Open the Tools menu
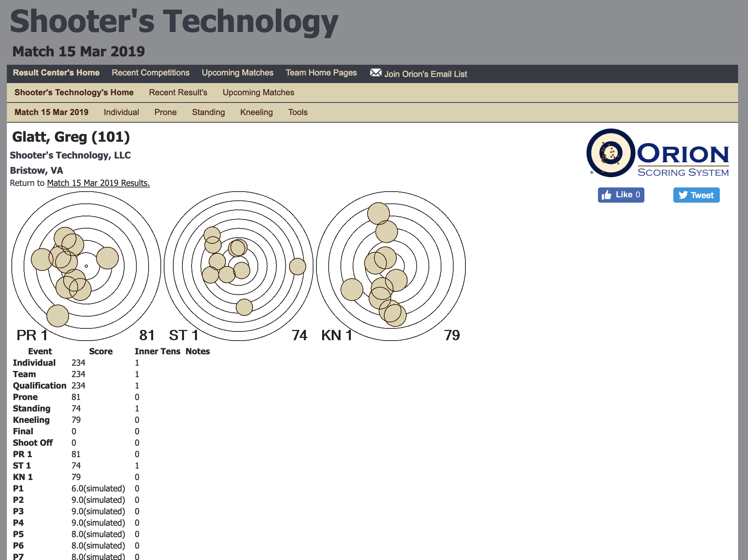The height and width of the screenshot is (560, 748). coord(297,112)
